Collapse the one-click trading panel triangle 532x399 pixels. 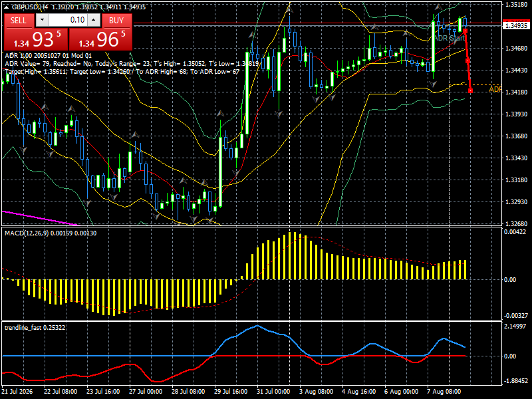click(7, 7)
